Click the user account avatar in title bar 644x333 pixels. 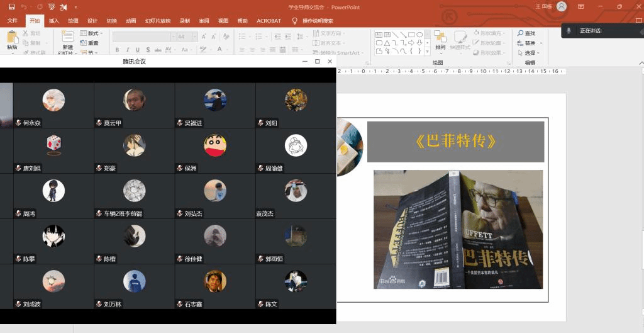[x=562, y=6]
